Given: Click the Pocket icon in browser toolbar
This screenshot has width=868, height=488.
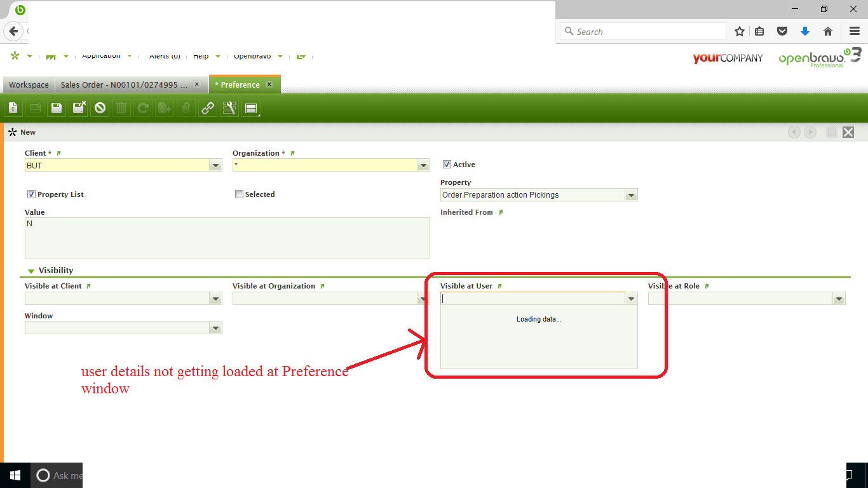Looking at the screenshot, I should tap(783, 31).
